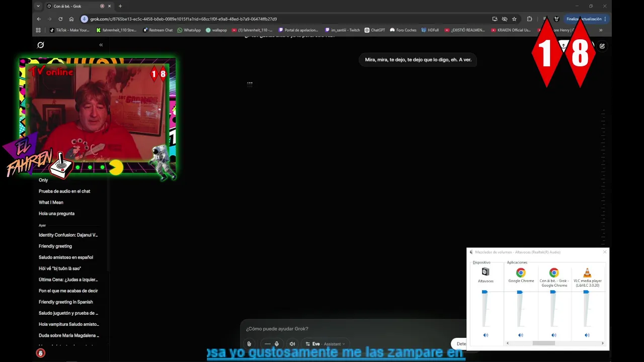Screen dimensions: 644x362
Task: Open the Saludo amistoso en español conversation
Action: click(66, 257)
